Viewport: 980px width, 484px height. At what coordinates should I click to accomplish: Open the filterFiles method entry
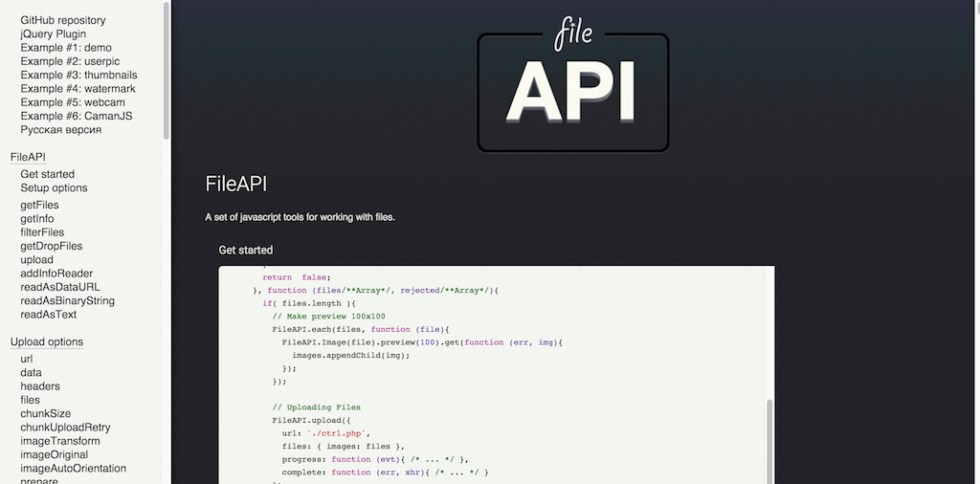click(x=42, y=232)
